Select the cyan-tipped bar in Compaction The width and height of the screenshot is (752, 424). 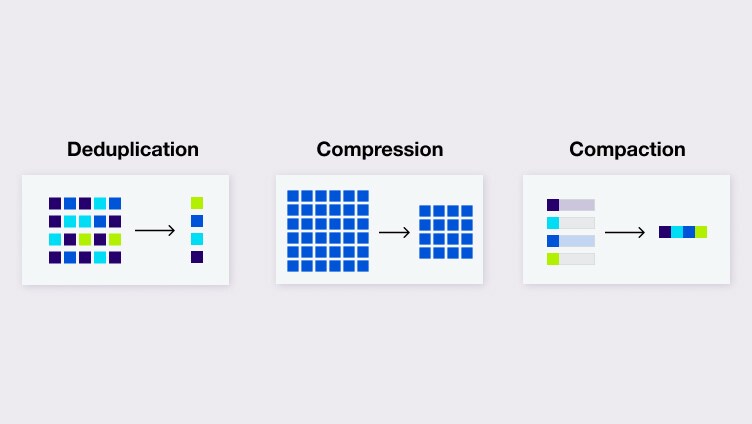pos(570,223)
